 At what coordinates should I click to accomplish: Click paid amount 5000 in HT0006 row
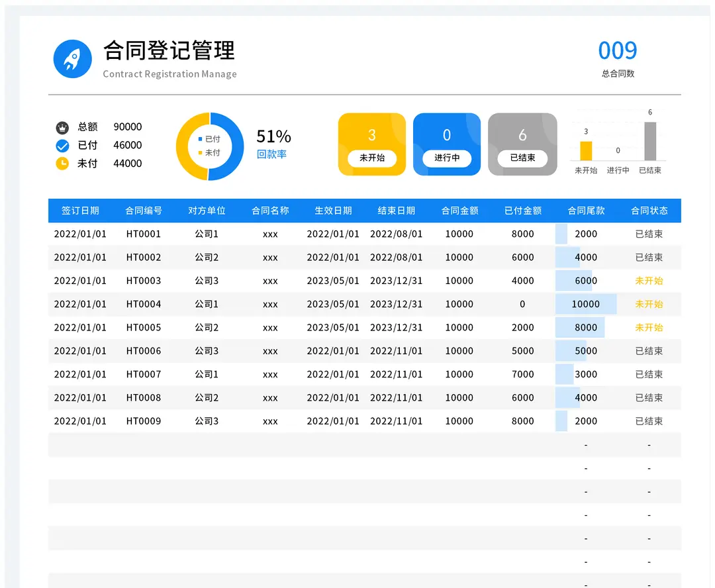pos(522,351)
